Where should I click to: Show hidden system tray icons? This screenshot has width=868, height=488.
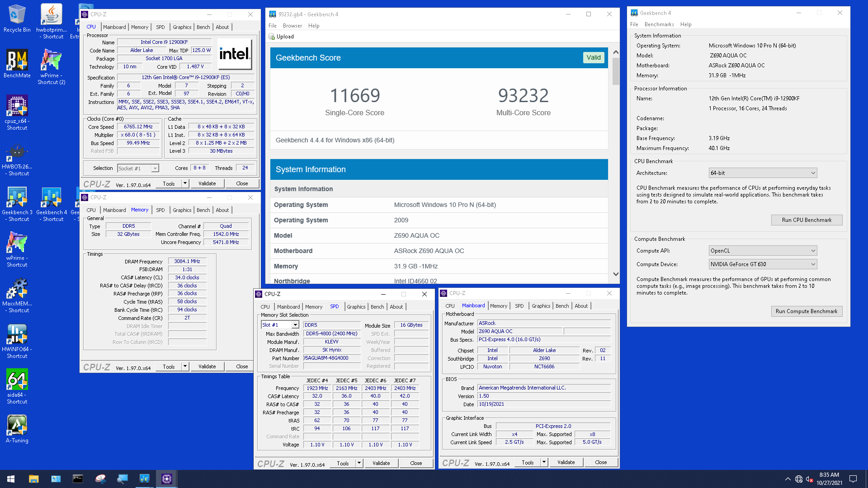click(788, 479)
